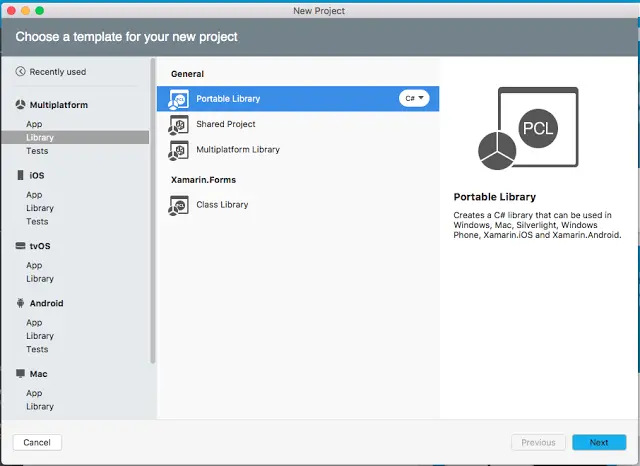Choose the Portable Library template
This screenshot has height=466, width=640.
(x=298, y=99)
